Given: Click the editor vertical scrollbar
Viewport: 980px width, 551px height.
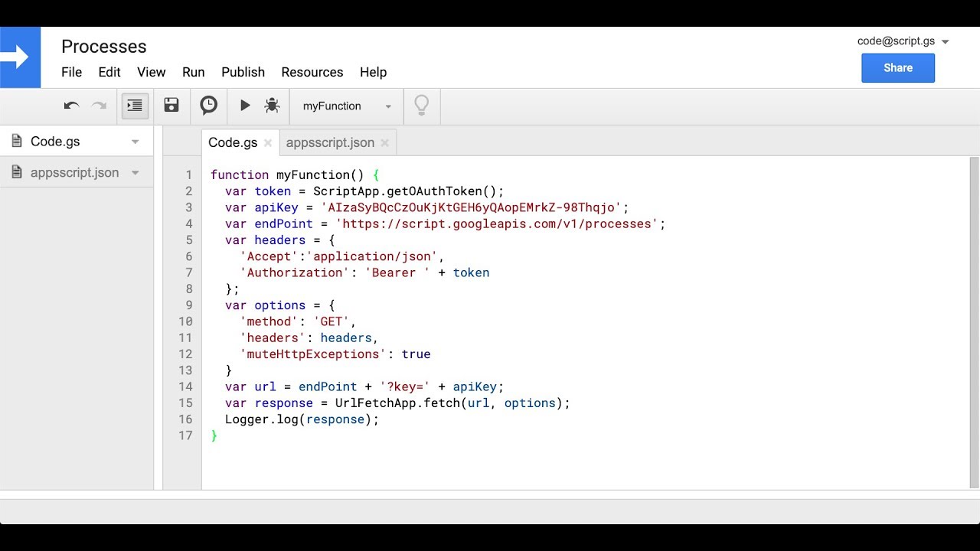Looking at the screenshot, I should 974,322.
